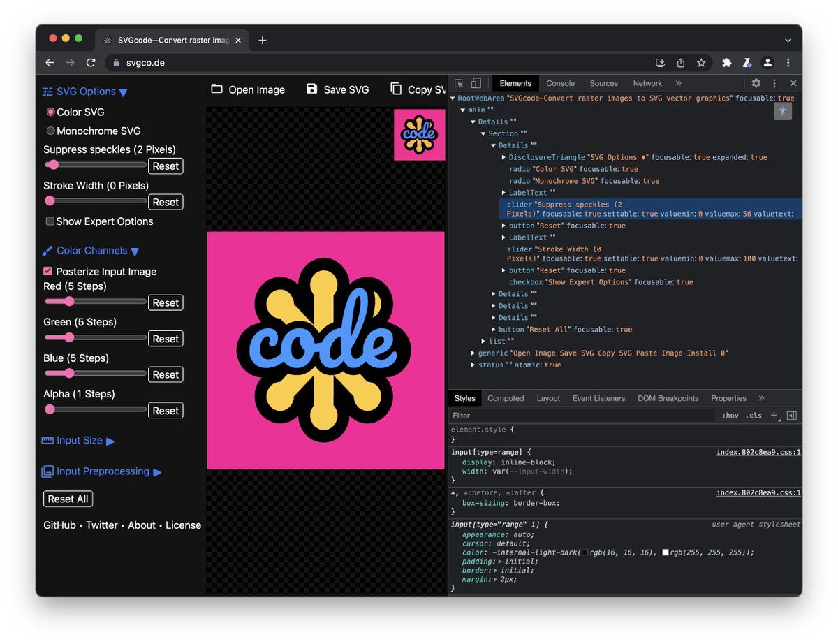Image resolution: width=838 pixels, height=644 pixels.
Task: Expand the status atomic node
Action: point(473,365)
